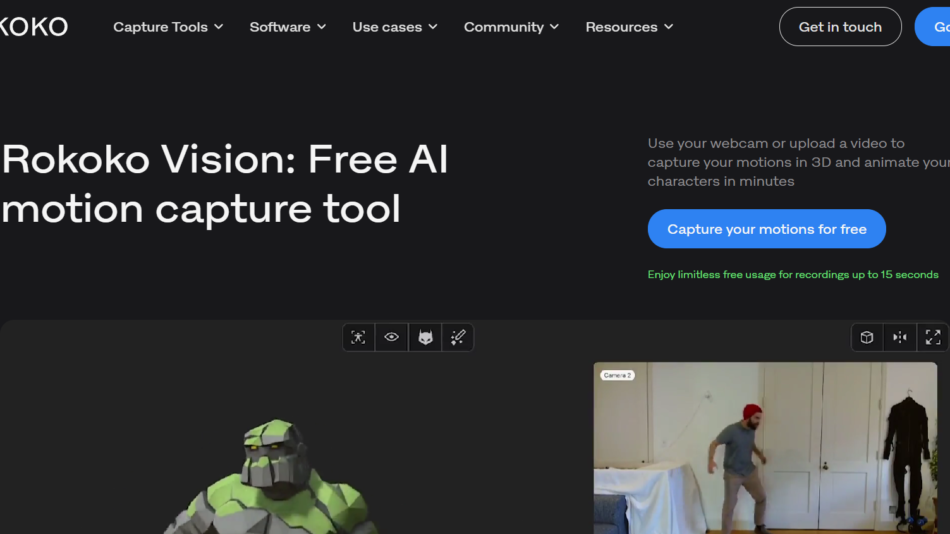The height and width of the screenshot is (534, 950).
Task: Open the Software dropdown menu
Action: coord(288,27)
